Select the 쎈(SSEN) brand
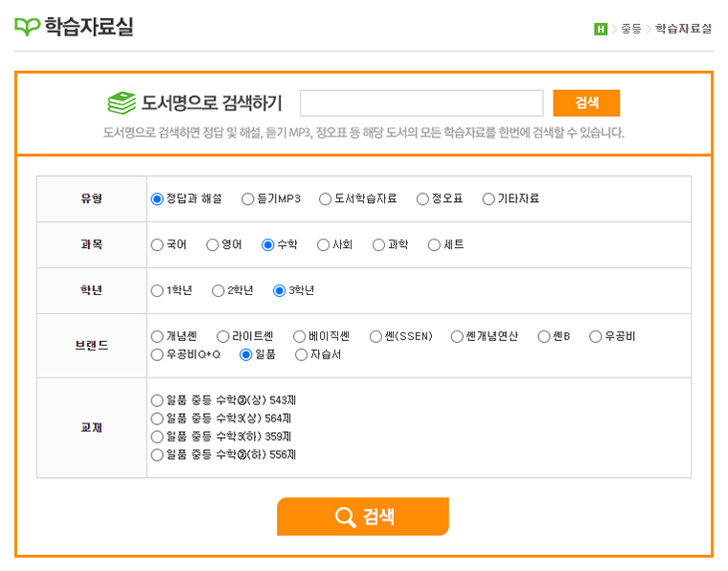 click(375, 336)
